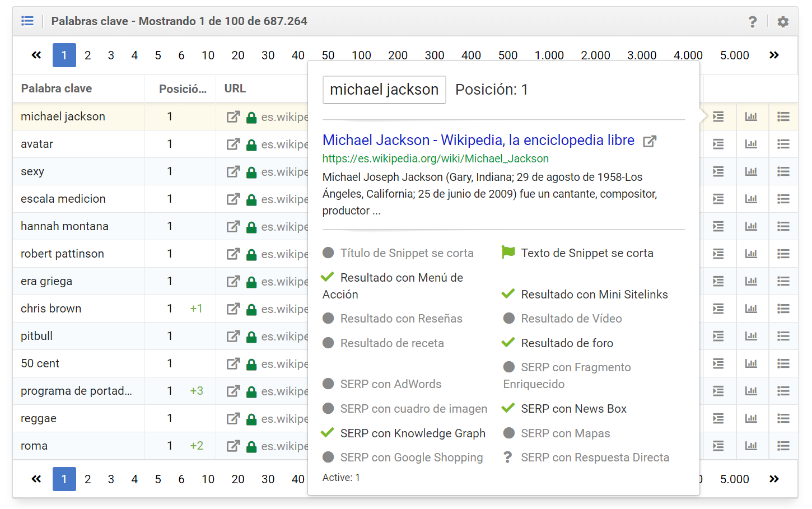Toggle SERP con News Box
The width and height of the screenshot is (812, 509).
(564, 409)
